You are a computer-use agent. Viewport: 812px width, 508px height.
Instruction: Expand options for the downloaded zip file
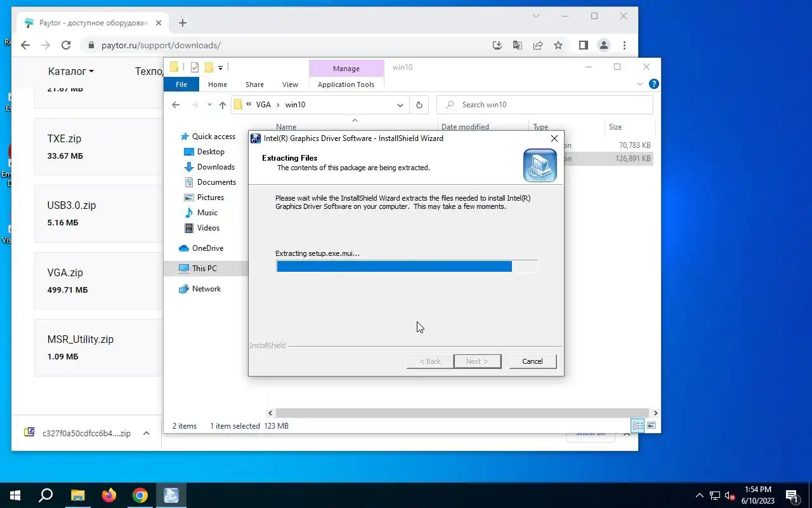147,433
